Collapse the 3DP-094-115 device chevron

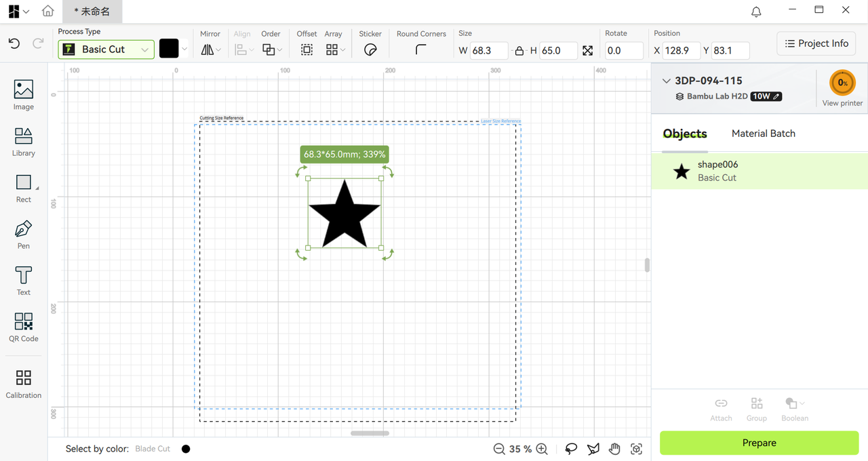tap(666, 81)
